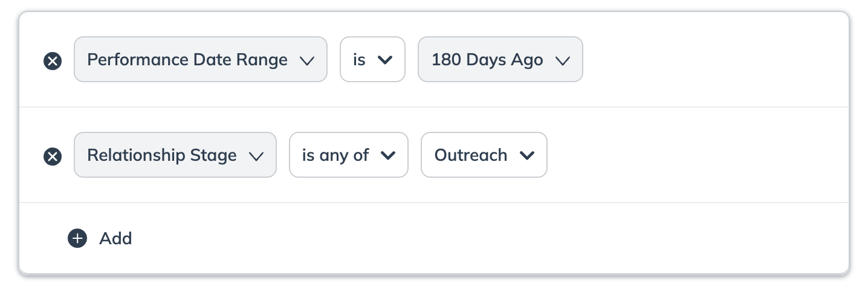Click the plus icon beside Add
Image resolution: width=868 pixels, height=289 pixels.
click(x=77, y=238)
